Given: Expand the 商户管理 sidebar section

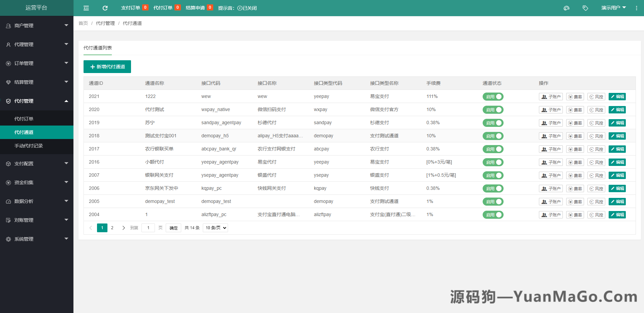Looking at the screenshot, I should coord(36,25).
